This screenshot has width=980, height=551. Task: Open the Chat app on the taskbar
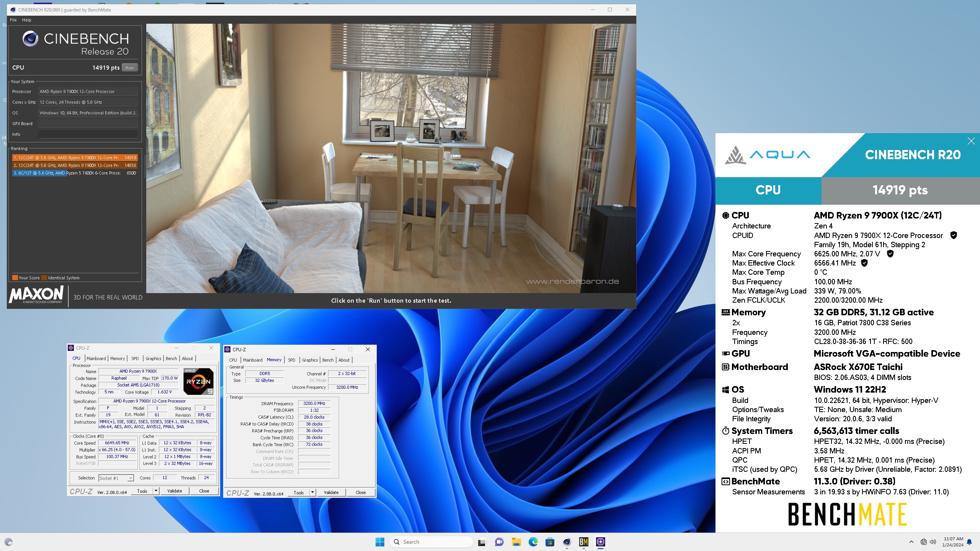pyautogui.click(x=499, y=542)
